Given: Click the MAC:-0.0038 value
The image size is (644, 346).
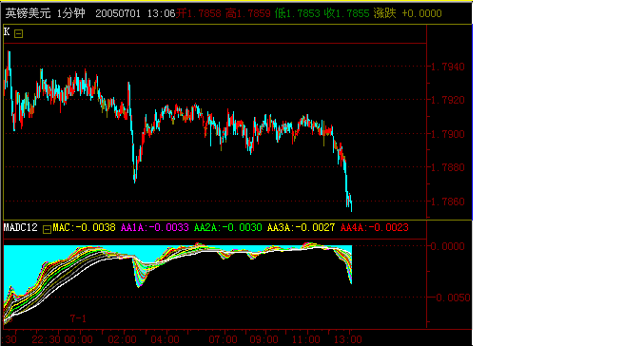Looking at the screenshot, I should [x=85, y=227].
